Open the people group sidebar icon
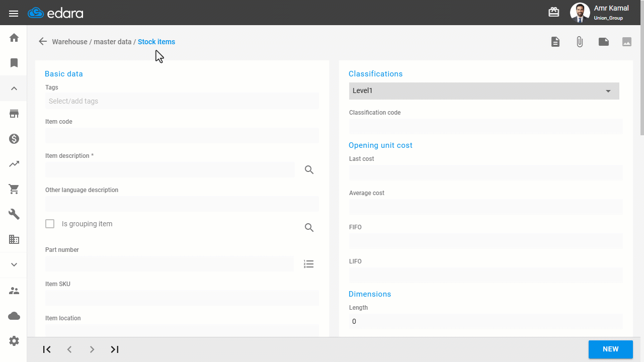644x362 pixels. [14, 291]
